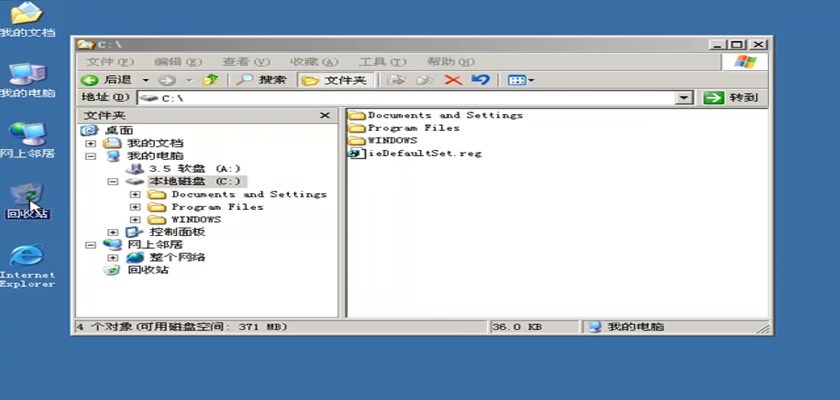The image size is (840, 400).
Task: Open Internet Explorer desktop icon
Action: 27,258
